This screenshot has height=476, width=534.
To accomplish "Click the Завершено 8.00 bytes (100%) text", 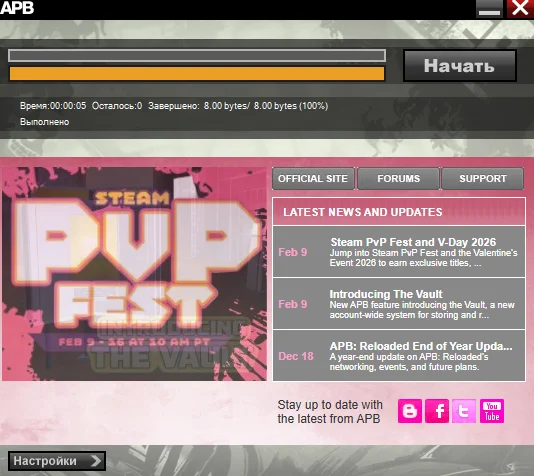I will click(238, 106).
